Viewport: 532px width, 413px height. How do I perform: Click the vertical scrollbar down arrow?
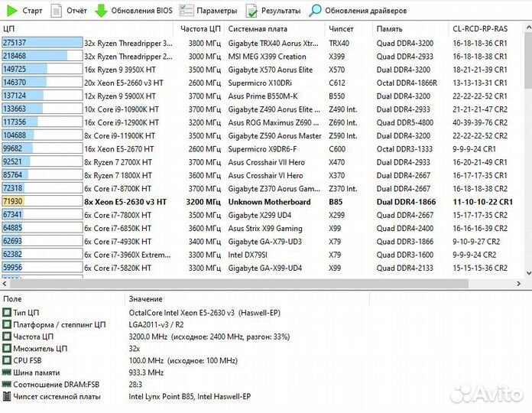[528, 273]
